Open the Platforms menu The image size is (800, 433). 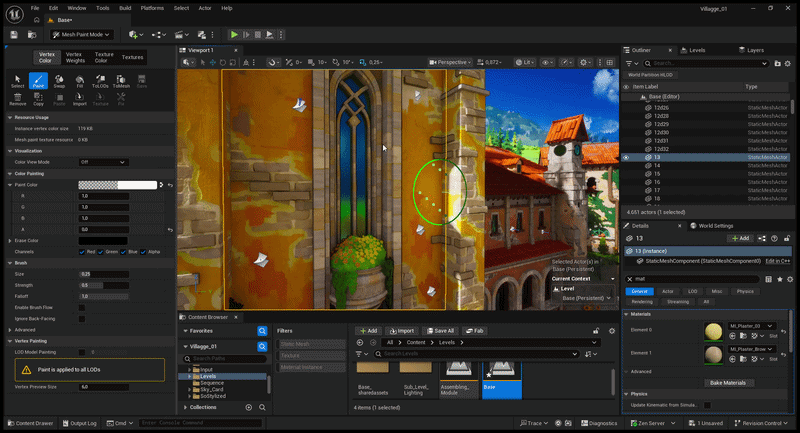tap(152, 8)
